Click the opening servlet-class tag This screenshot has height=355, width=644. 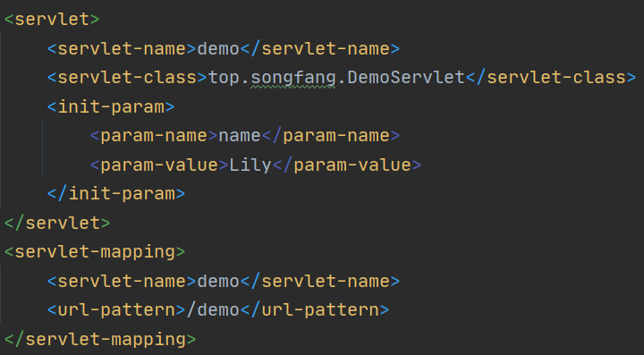(127, 78)
